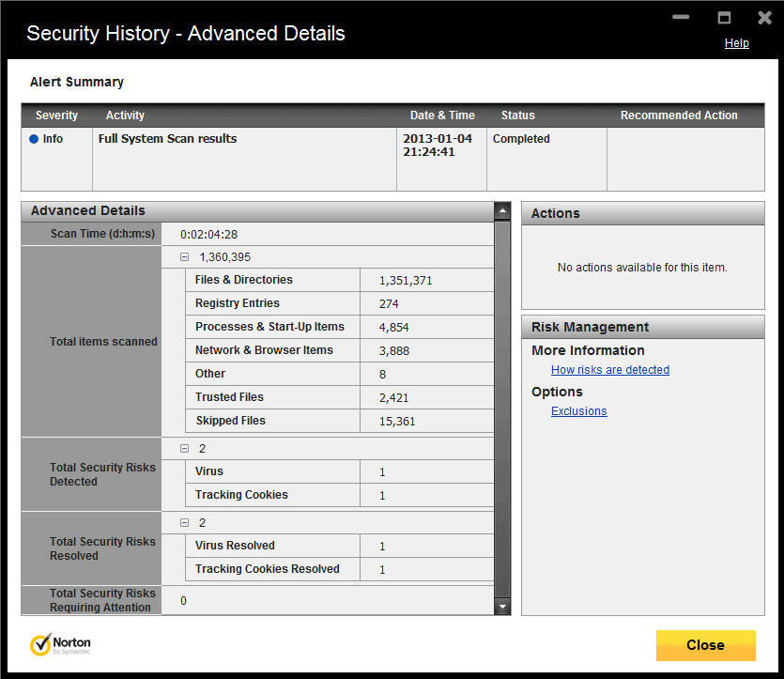784x679 pixels.
Task: Click the Norton by Symantec logo
Action: coord(60,644)
